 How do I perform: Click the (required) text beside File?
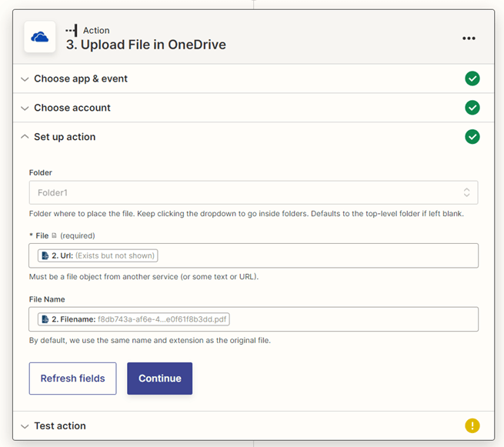(x=78, y=235)
